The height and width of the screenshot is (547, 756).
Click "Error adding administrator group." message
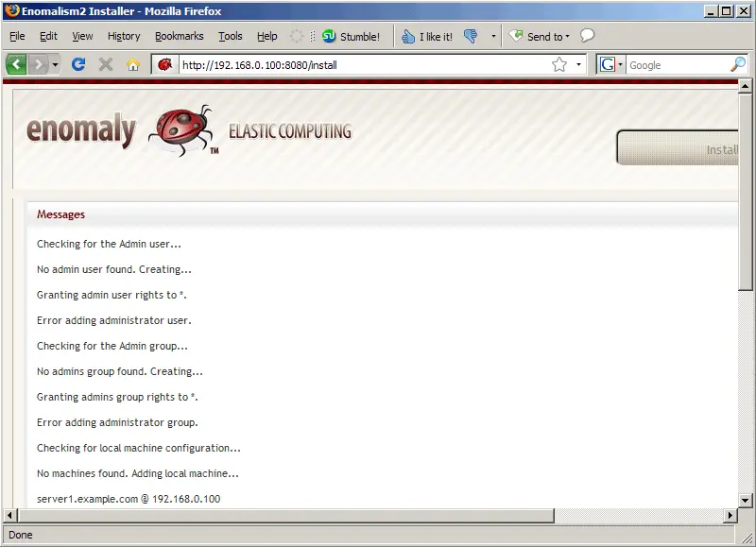coord(117,422)
